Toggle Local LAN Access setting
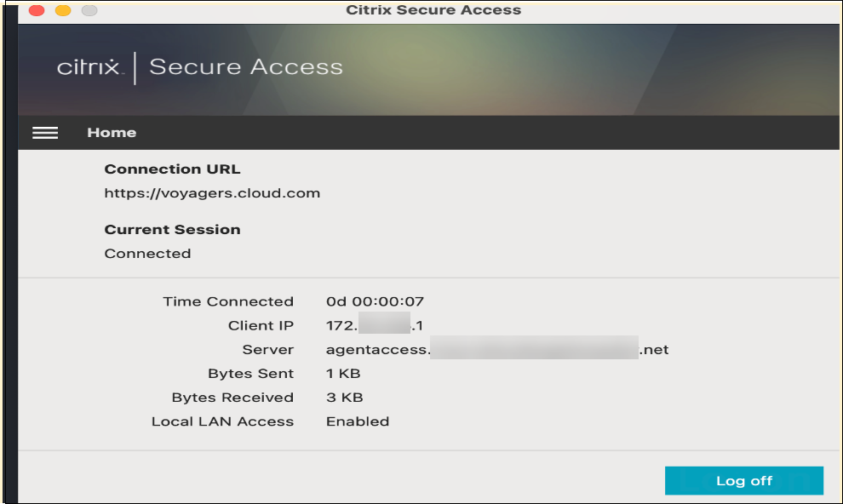The image size is (843, 504). (357, 421)
